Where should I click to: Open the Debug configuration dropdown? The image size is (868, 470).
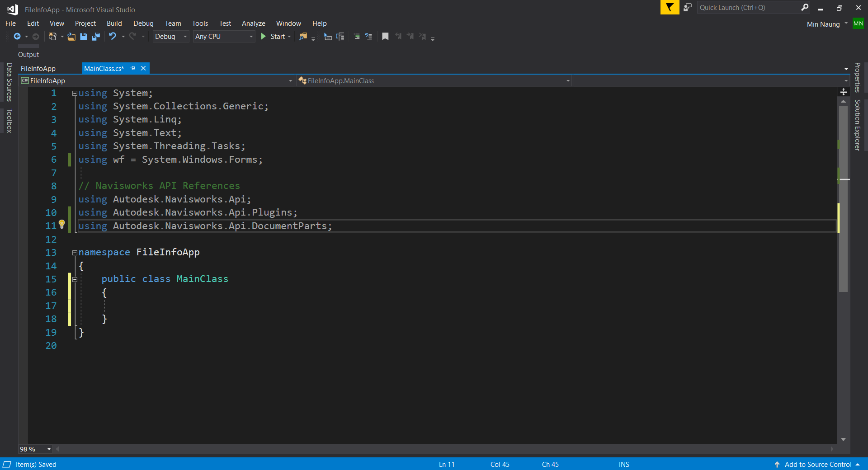[x=184, y=37]
